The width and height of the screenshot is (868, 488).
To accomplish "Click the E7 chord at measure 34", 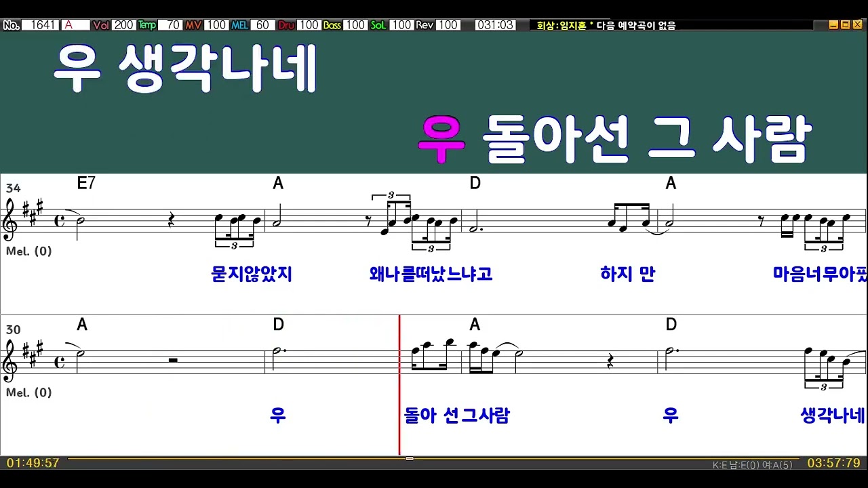I will [86, 183].
